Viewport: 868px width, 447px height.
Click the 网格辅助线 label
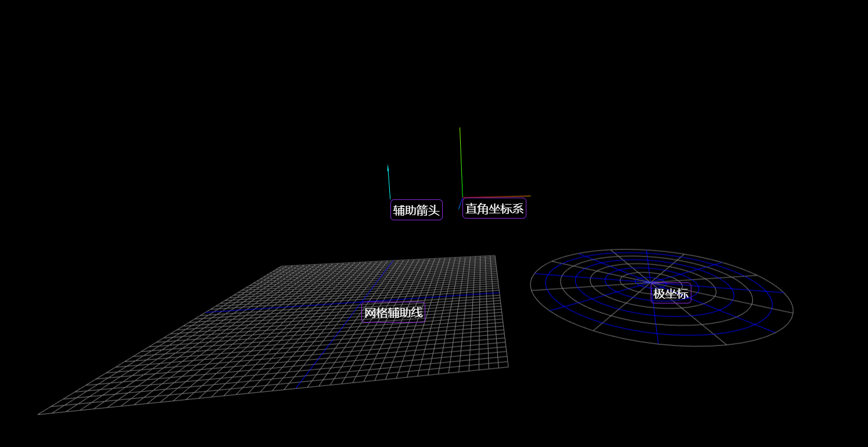point(393,312)
